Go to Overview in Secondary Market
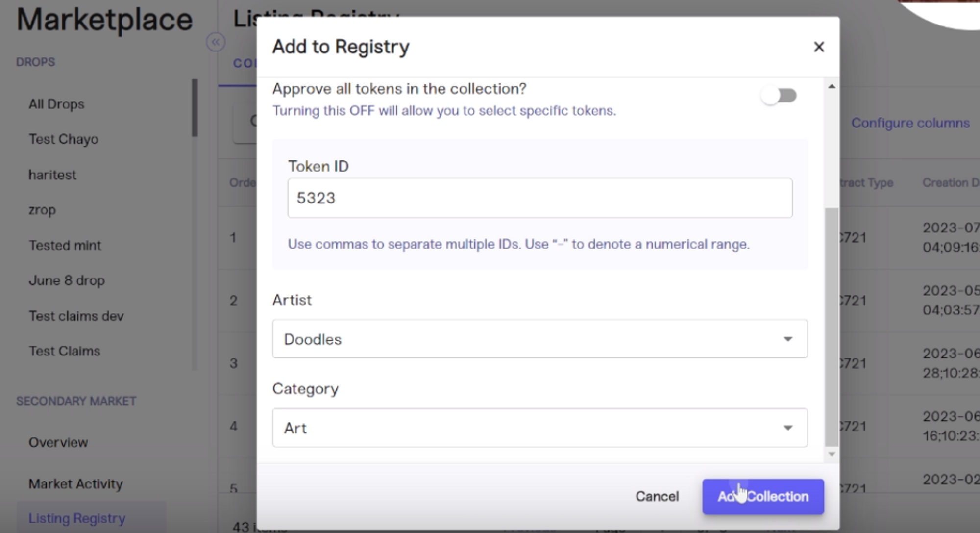This screenshot has height=533, width=980. (x=58, y=442)
